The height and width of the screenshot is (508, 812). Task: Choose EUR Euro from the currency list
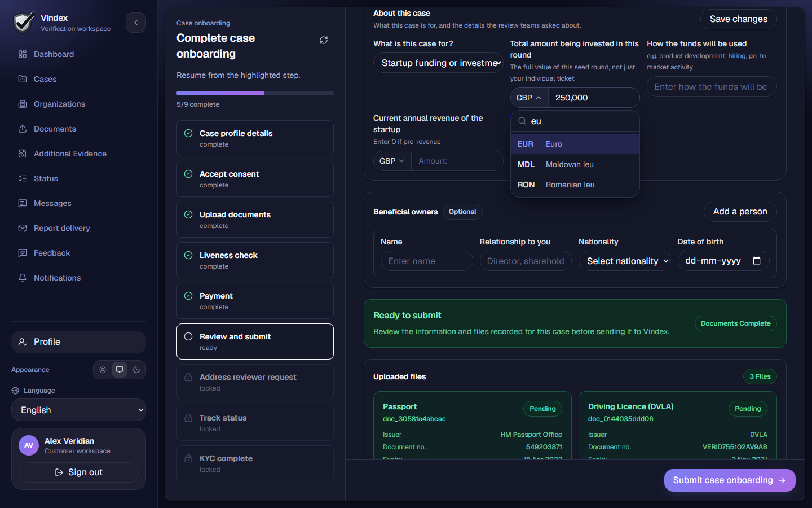pos(575,144)
